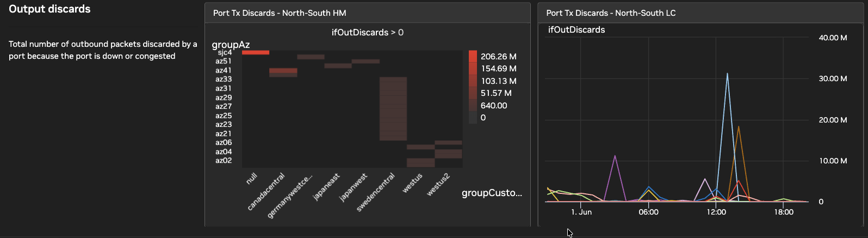
Task: Click the 154.69 M legend value
Action: coord(499,69)
